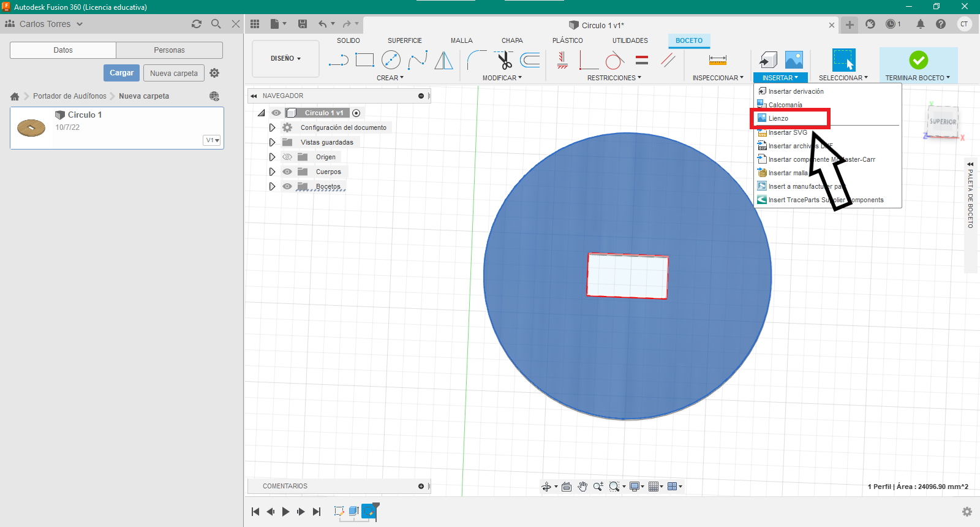Click the Measure inspect icon
This screenshot has height=527, width=980.
pos(717,60)
